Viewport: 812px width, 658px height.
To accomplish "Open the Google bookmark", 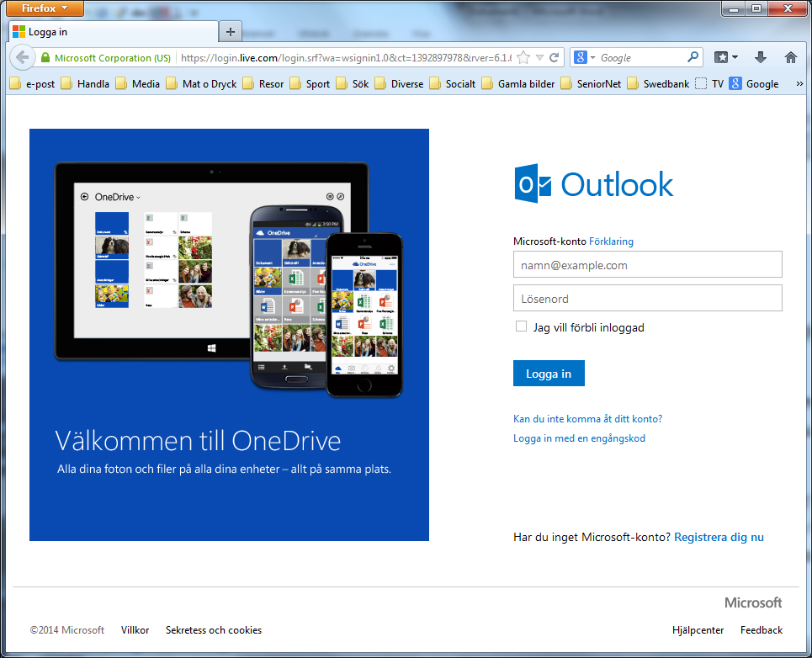I will pyautogui.click(x=754, y=84).
